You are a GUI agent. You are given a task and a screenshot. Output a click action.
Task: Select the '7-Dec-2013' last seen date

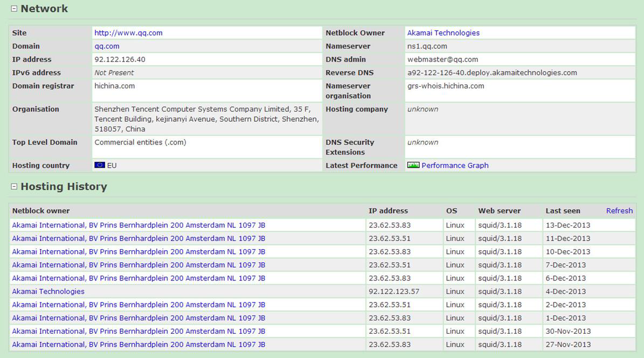click(x=566, y=265)
